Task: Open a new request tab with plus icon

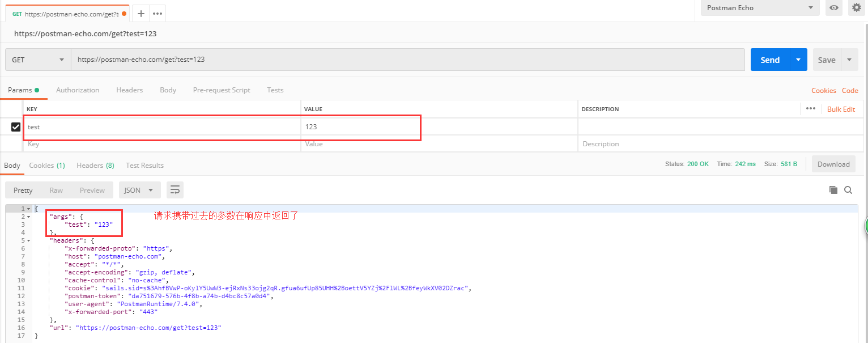Action: tap(141, 14)
